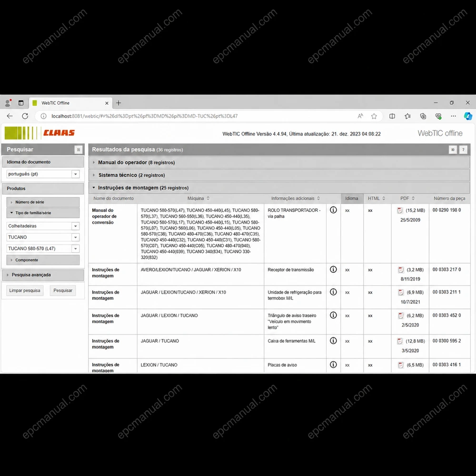Screen dimensions: 476x476
Task: Open tab actions menu icon
Action: coord(20,103)
